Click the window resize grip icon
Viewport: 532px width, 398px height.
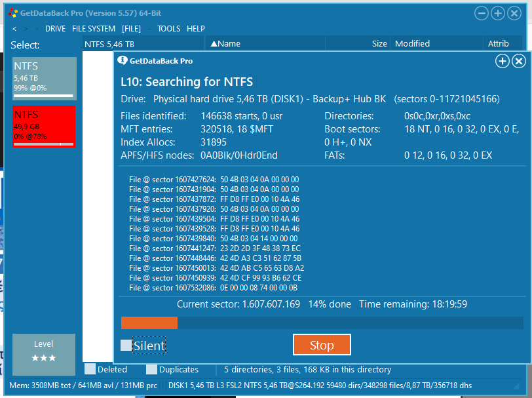(517, 386)
